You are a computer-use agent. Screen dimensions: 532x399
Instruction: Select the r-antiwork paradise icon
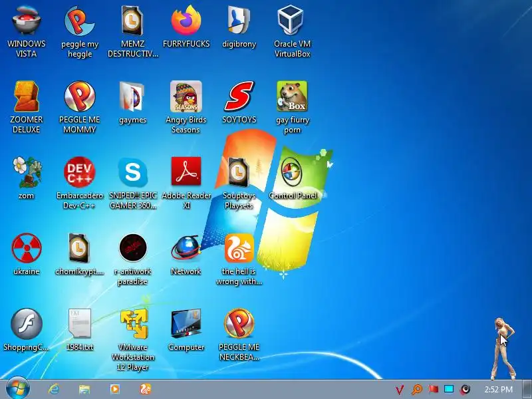click(132, 248)
